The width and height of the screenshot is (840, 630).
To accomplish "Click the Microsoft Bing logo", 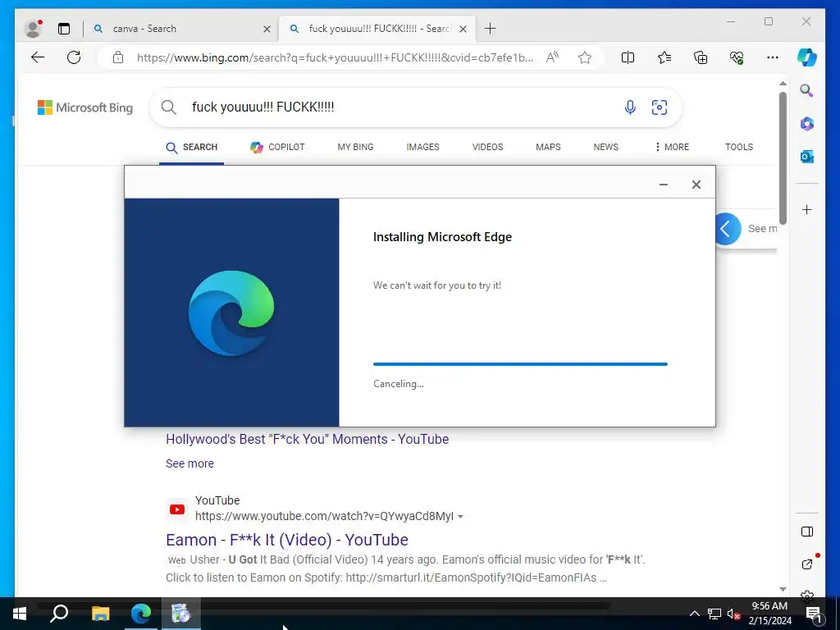I will point(85,107).
